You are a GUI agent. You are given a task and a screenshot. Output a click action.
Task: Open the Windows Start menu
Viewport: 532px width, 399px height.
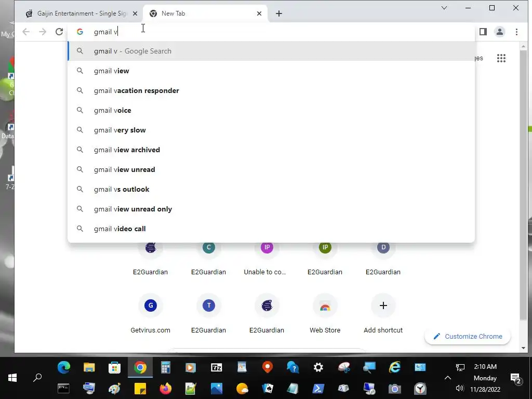click(x=12, y=378)
